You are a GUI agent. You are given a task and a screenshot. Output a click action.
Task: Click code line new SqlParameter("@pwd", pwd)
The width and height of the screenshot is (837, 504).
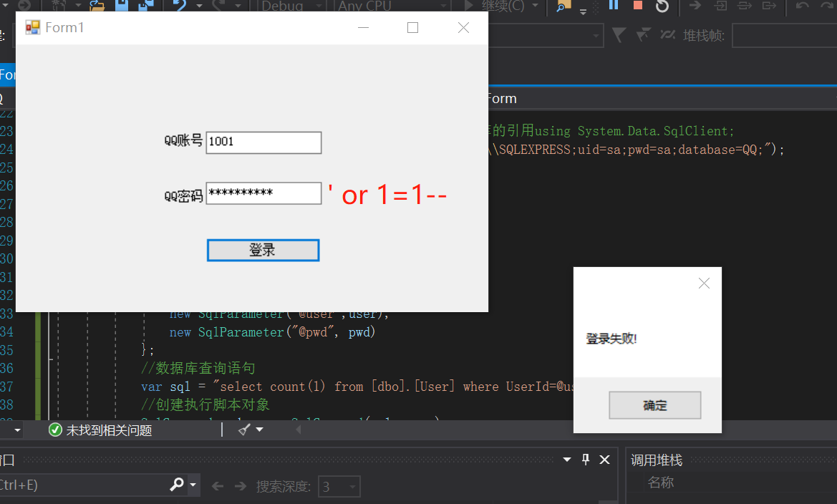pyautogui.click(x=272, y=332)
